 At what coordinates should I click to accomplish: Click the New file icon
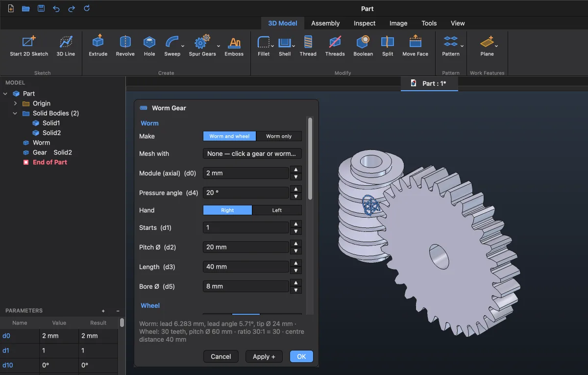[x=11, y=8]
